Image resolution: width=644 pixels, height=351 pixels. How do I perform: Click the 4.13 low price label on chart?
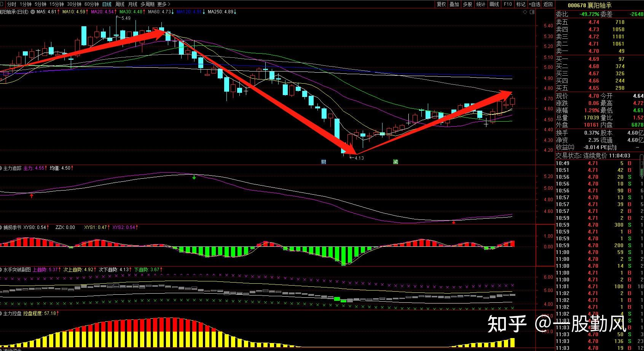(x=359, y=158)
